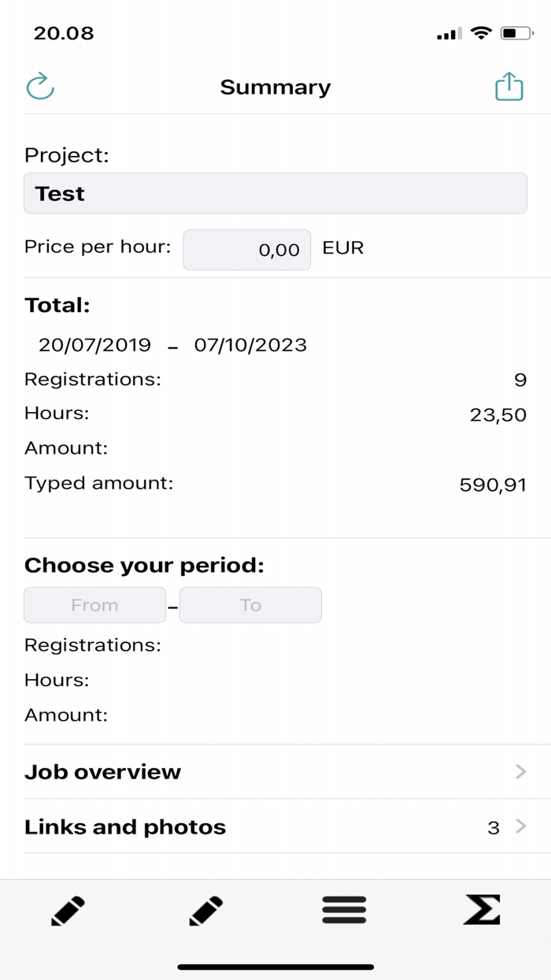Image resolution: width=551 pixels, height=980 pixels.
Task: Tap the share icon to export summary
Action: (508, 85)
